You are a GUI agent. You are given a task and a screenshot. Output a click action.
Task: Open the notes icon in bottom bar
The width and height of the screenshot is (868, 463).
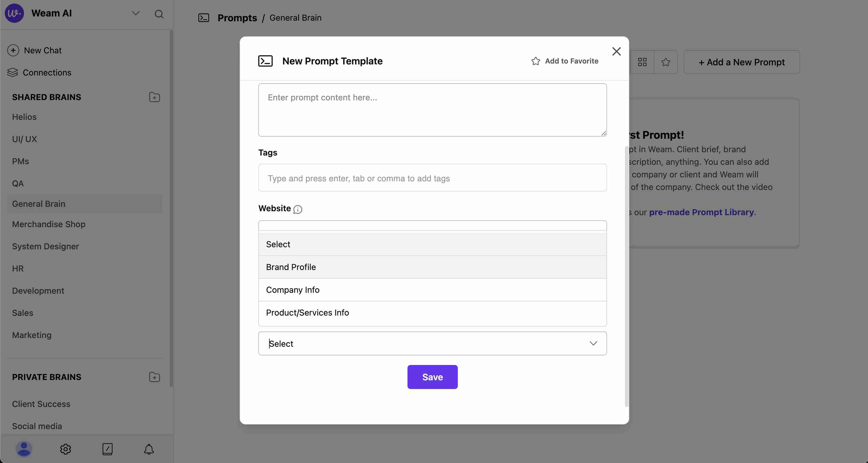[107, 449]
